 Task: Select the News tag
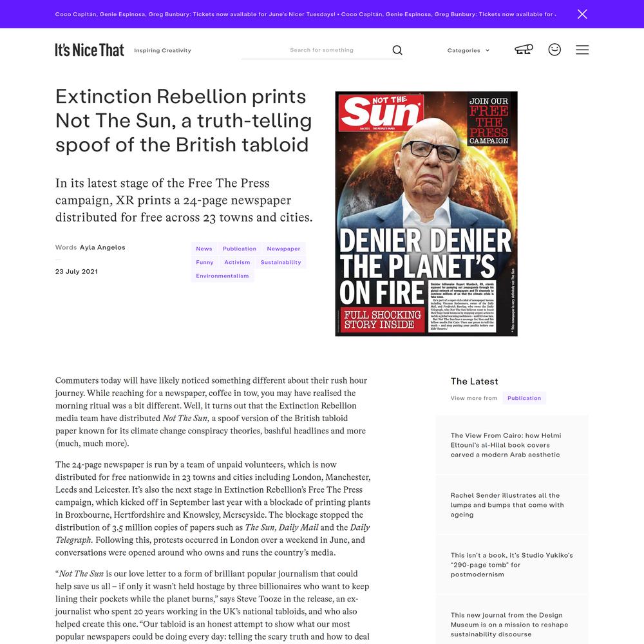point(204,249)
